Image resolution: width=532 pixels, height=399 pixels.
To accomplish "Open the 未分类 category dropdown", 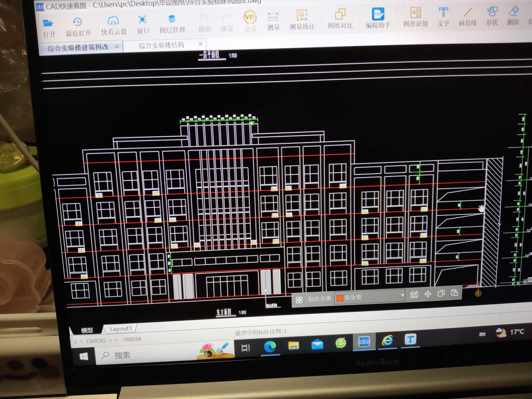I will tap(370, 297).
